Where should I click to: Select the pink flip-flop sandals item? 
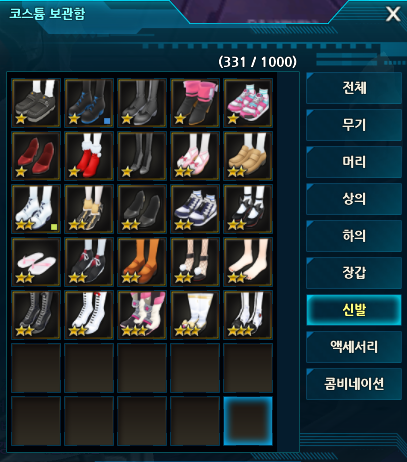(x=36, y=262)
